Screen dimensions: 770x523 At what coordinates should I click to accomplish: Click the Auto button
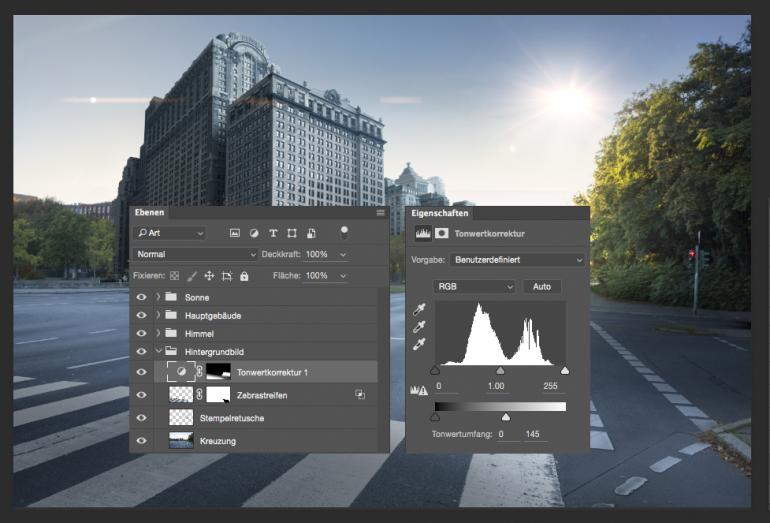542,286
